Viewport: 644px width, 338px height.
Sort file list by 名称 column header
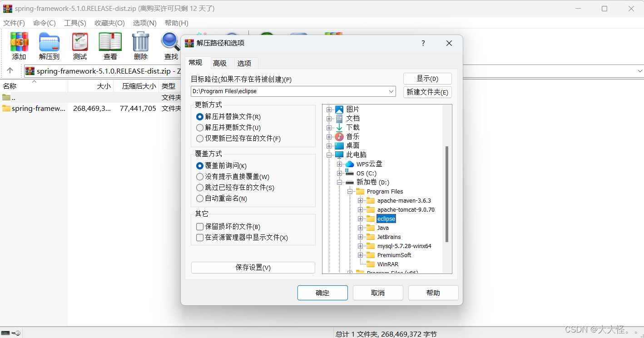(x=34, y=86)
